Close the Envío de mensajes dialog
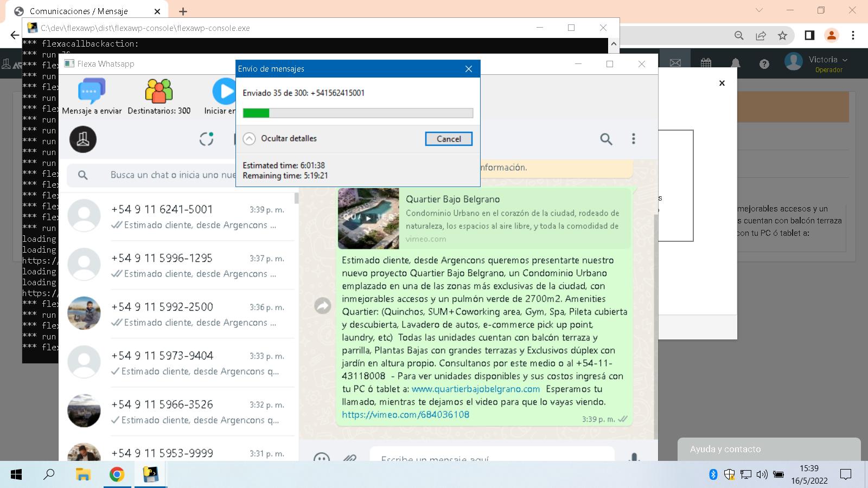868x488 pixels. 469,69
